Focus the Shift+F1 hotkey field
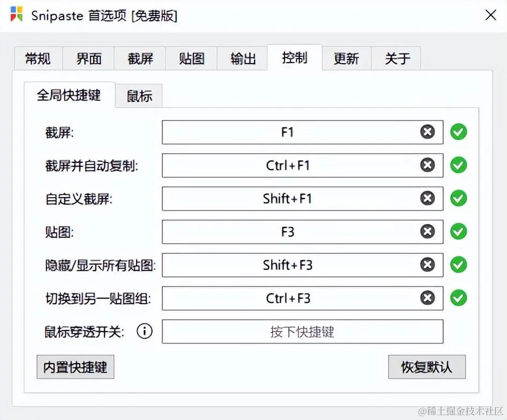Screen dimensions: 507x420 (x=302, y=198)
